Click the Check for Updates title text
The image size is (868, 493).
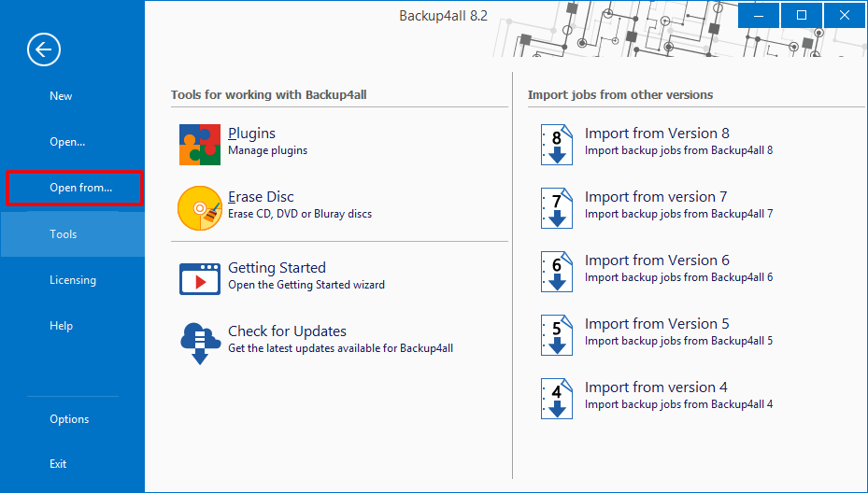point(287,331)
